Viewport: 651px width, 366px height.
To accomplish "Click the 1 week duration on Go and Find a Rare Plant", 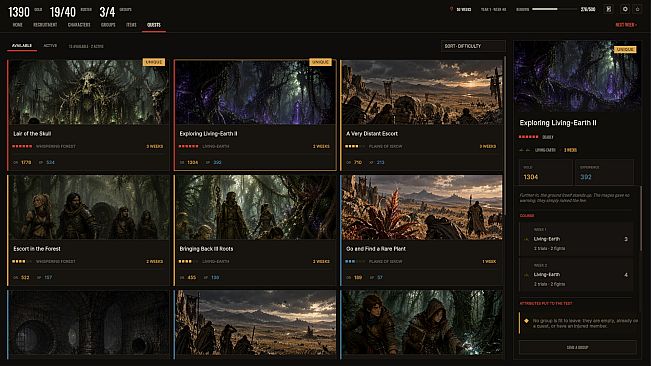I will tap(489, 261).
